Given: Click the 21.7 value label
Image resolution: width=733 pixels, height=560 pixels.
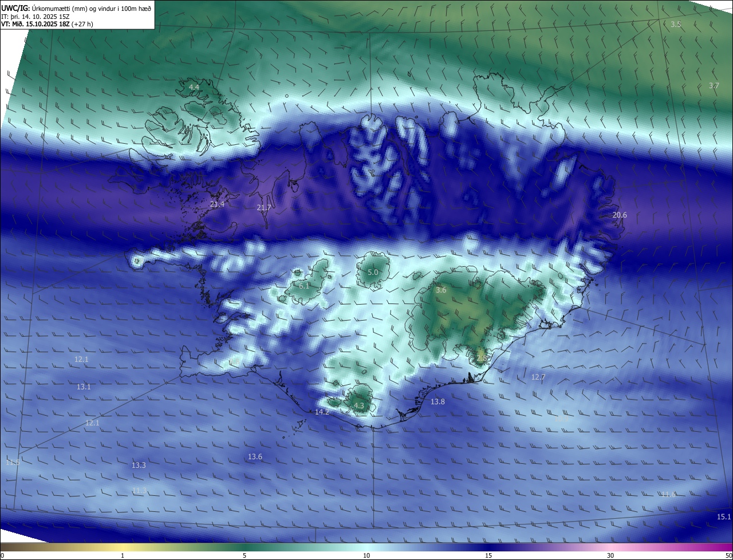Looking at the screenshot, I should tap(263, 207).
